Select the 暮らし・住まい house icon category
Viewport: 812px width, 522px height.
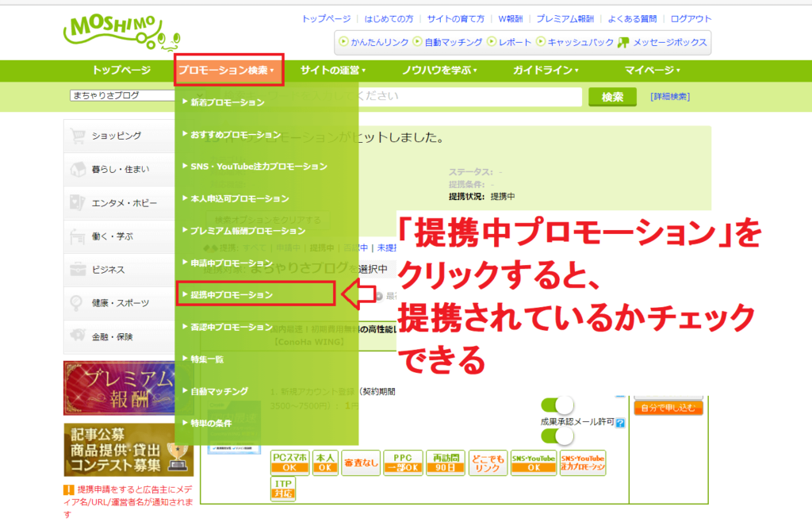click(78, 169)
